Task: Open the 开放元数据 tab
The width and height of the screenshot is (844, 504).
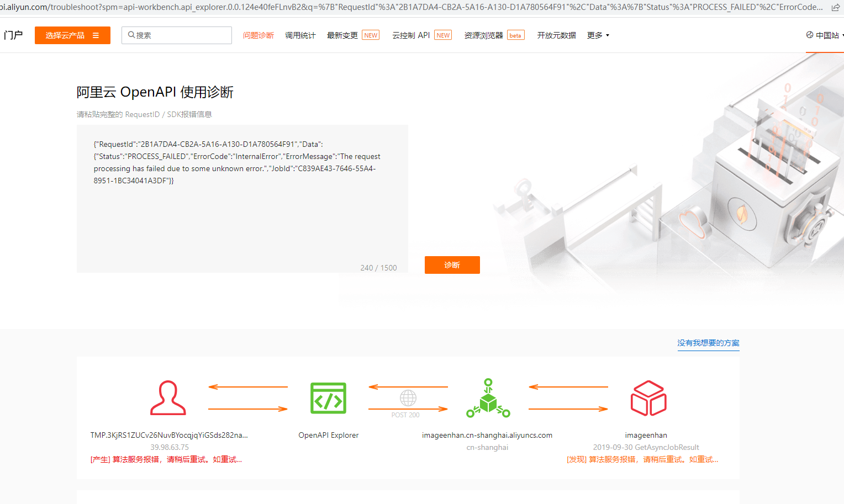Action: coord(557,35)
